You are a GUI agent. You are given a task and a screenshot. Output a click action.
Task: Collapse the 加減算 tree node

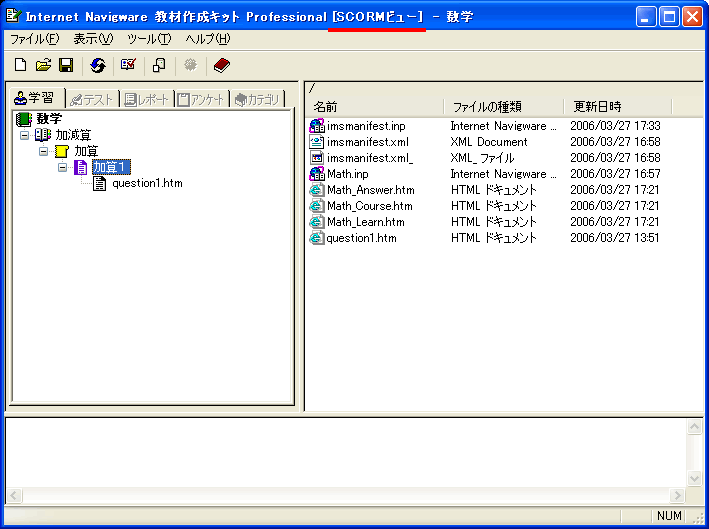[x=24, y=135]
